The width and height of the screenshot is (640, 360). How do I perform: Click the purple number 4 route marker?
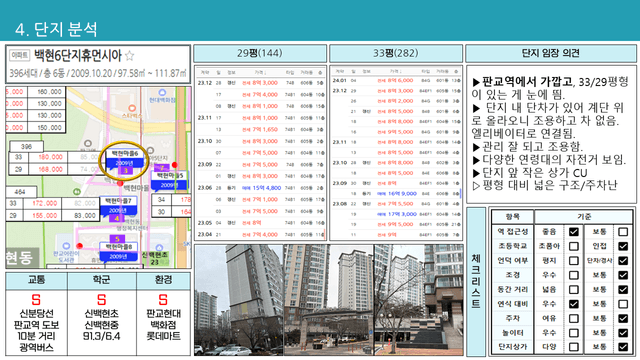click(x=117, y=218)
